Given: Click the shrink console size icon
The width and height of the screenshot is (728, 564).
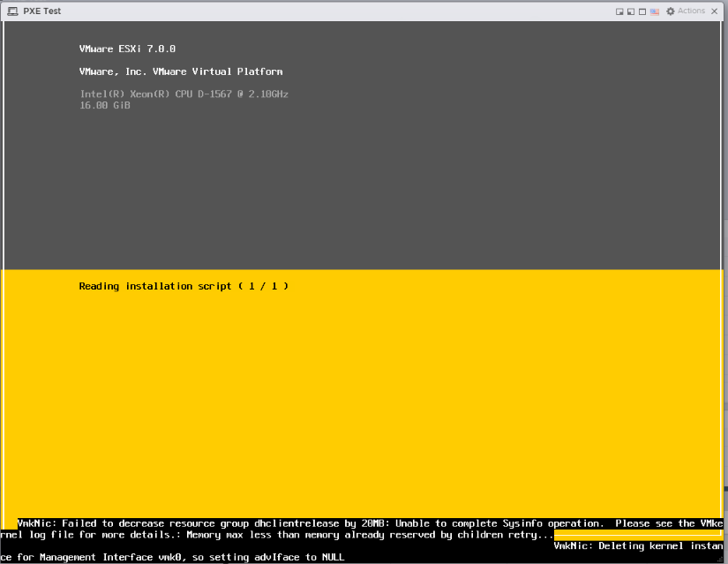Looking at the screenshot, I should [619, 11].
